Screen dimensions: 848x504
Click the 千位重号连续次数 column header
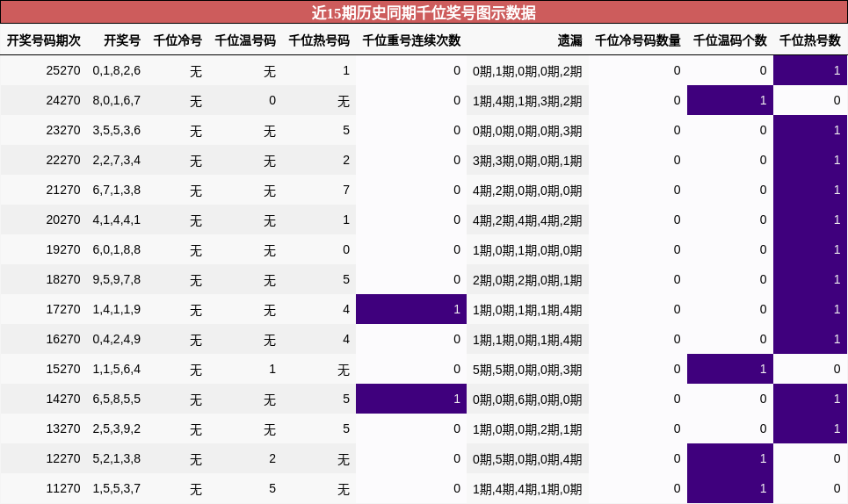pos(411,40)
